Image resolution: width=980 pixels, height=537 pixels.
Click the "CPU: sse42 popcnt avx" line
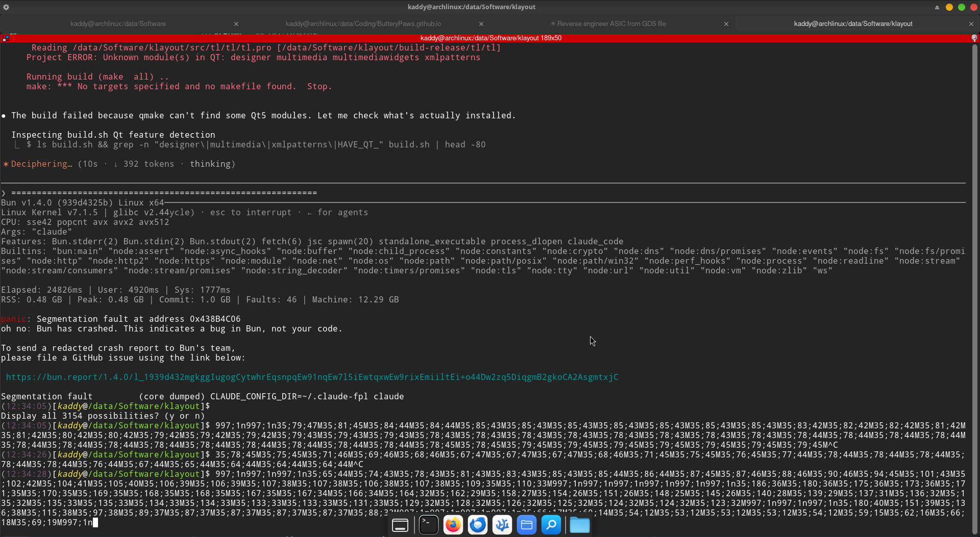point(85,222)
